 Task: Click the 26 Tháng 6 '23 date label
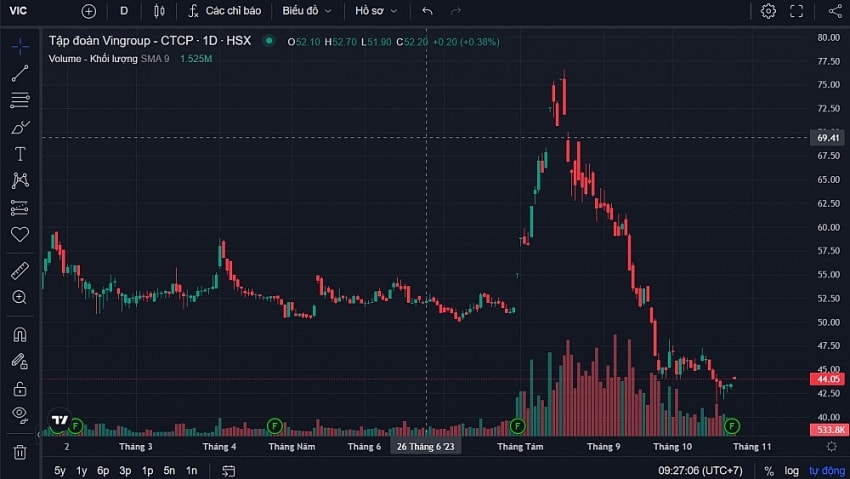tap(426, 446)
